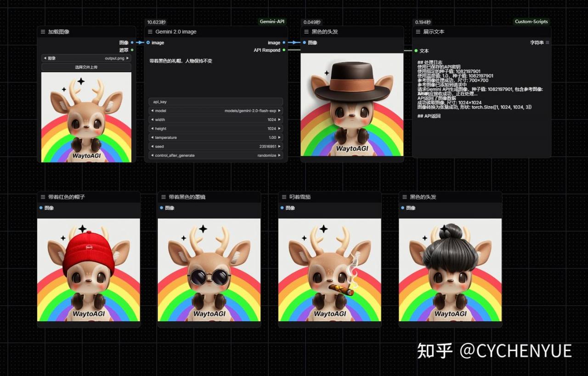Screen dimensions: 588x376
Task: Click the green 遮罩 output port
Action: click(132, 50)
